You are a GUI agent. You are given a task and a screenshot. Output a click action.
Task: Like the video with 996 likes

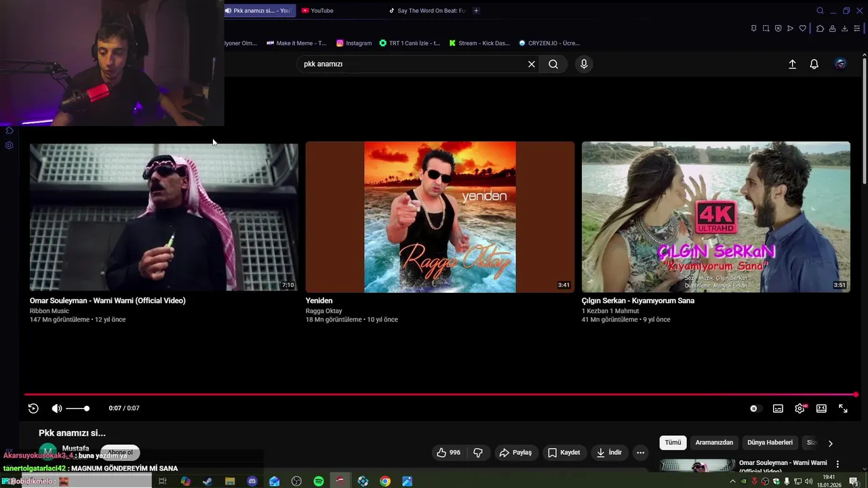[x=448, y=452]
